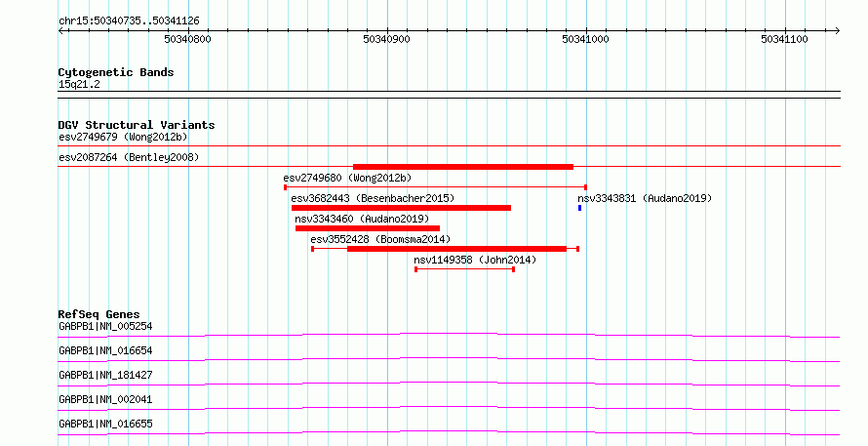Open variant esv3552428 (Boomsma2014) label
The height and width of the screenshot is (446, 868).
coord(381,239)
